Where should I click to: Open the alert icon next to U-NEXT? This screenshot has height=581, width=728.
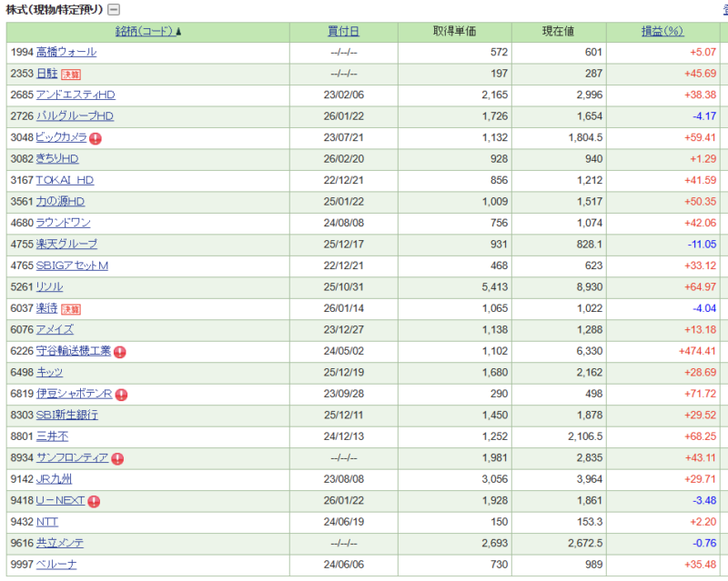pos(94,501)
